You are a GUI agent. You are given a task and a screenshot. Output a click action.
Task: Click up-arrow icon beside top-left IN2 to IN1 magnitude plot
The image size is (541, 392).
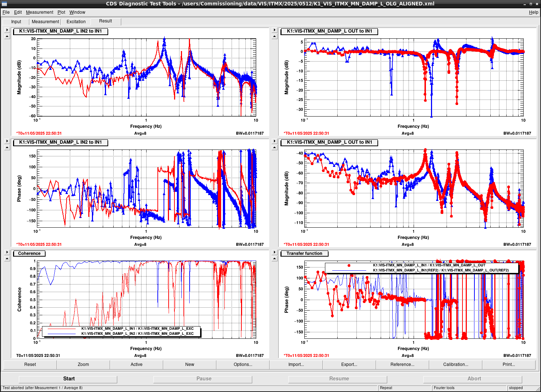pos(7,36)
